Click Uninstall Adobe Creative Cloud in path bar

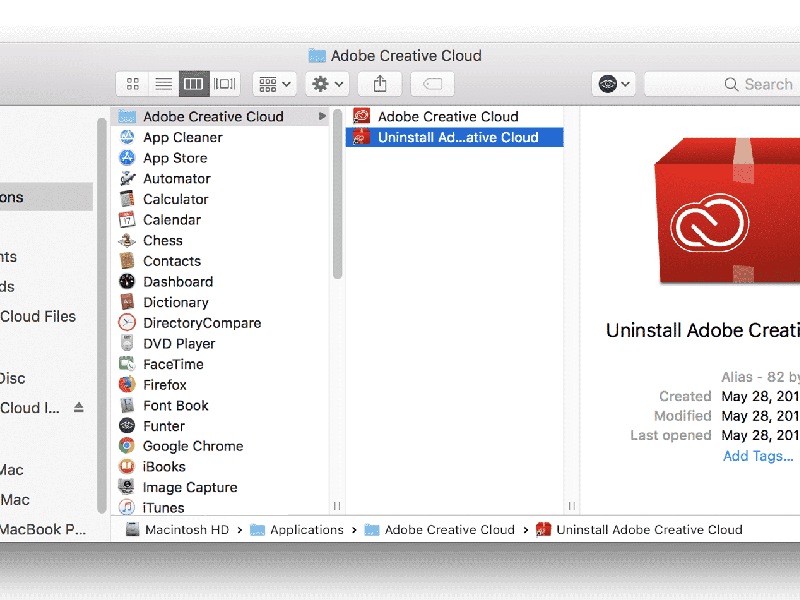click(x=639, y=530)
